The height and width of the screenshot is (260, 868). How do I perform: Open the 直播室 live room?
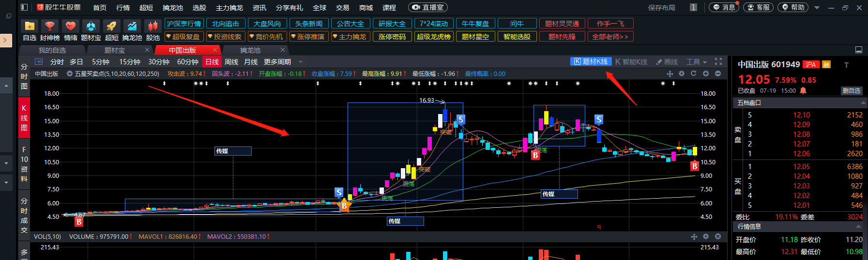point(428,7)
